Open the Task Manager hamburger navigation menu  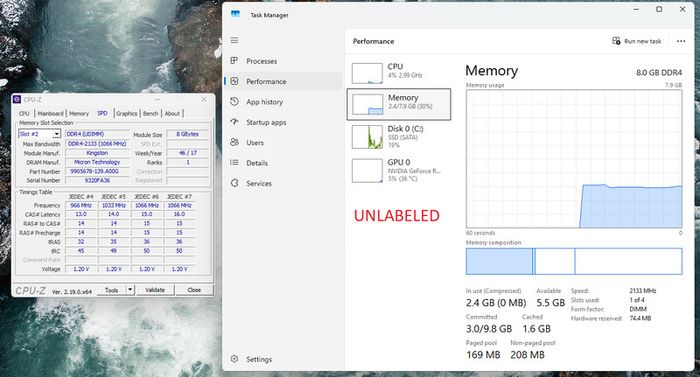[x=234, y=40]
